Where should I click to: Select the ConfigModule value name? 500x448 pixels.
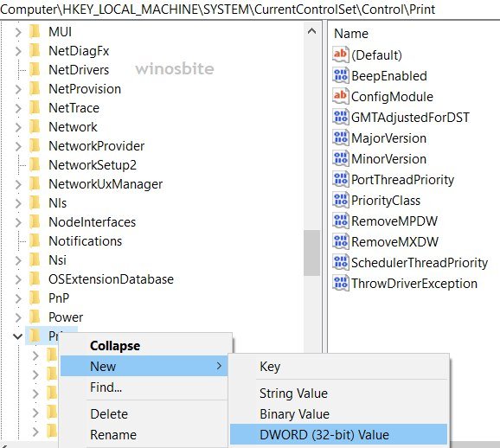click(x=392, y=97)
